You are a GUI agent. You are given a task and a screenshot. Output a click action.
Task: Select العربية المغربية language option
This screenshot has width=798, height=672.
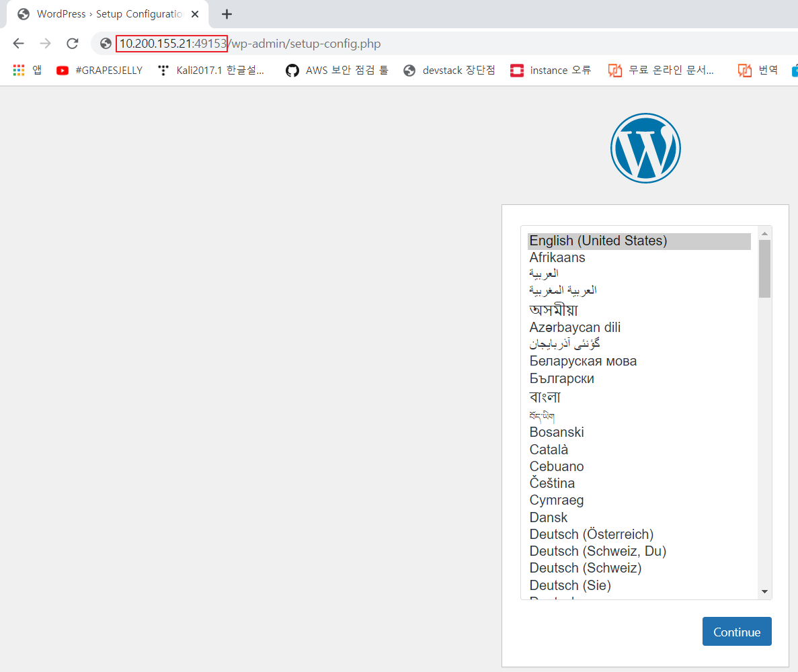point(639,290)
